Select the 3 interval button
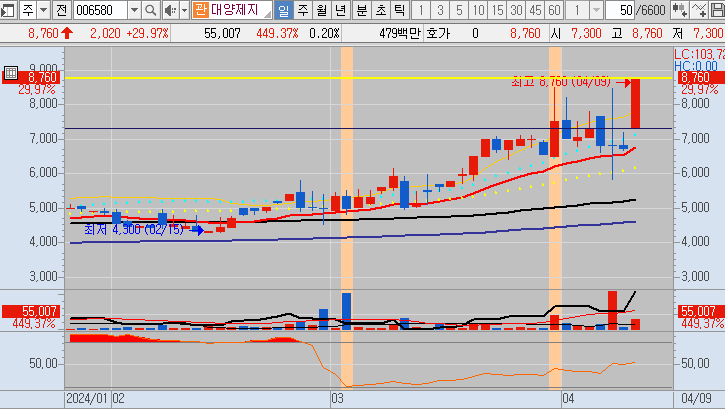The width and height of the screenshot is (725, 409). pyautogui.click(x=440, y=10)
